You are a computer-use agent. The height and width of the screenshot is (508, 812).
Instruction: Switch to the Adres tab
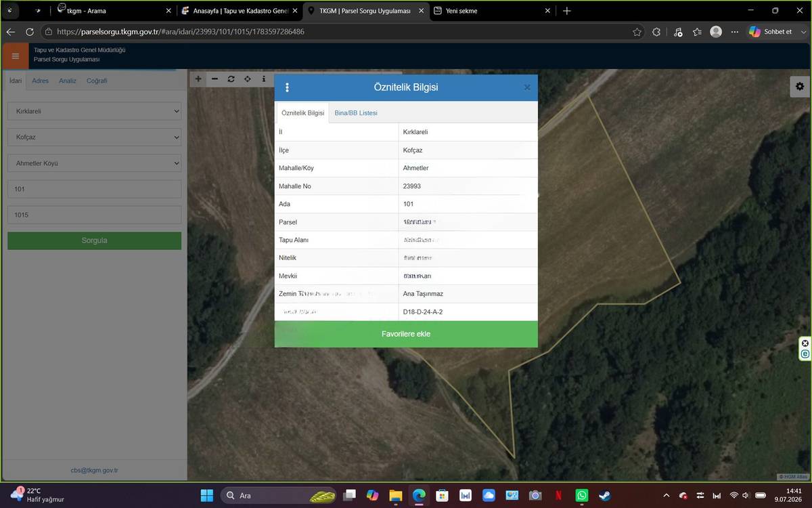pyautogui.click(x=40, y=81)
